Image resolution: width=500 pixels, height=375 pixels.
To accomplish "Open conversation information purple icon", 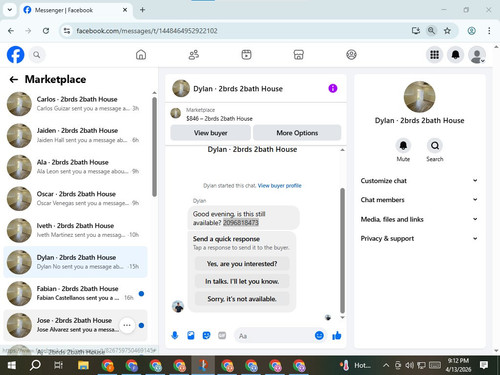I will [x=333, y=88].
